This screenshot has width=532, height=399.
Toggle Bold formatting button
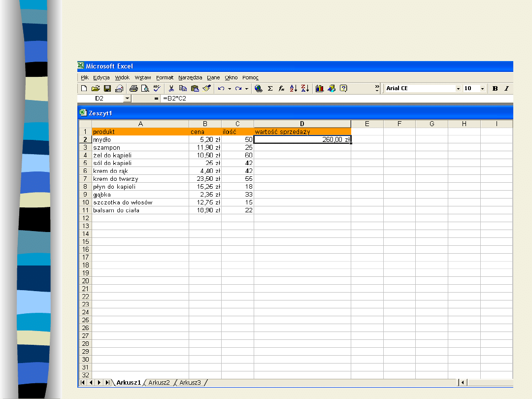pos(495,89)
